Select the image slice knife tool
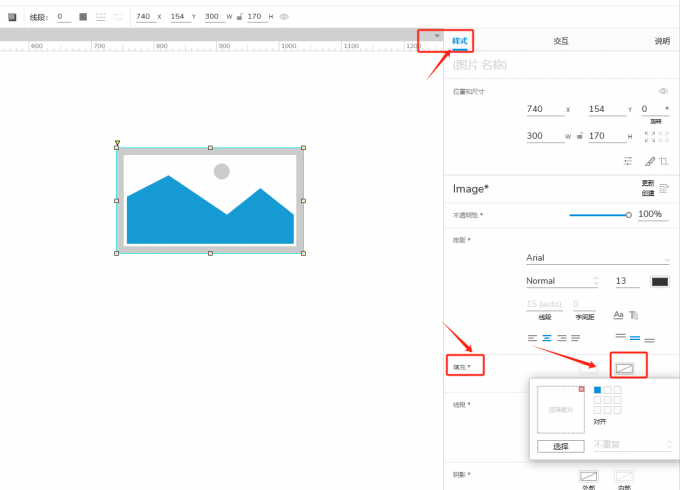680x490 pixels. pyautogui.click(x=650, y=161)
